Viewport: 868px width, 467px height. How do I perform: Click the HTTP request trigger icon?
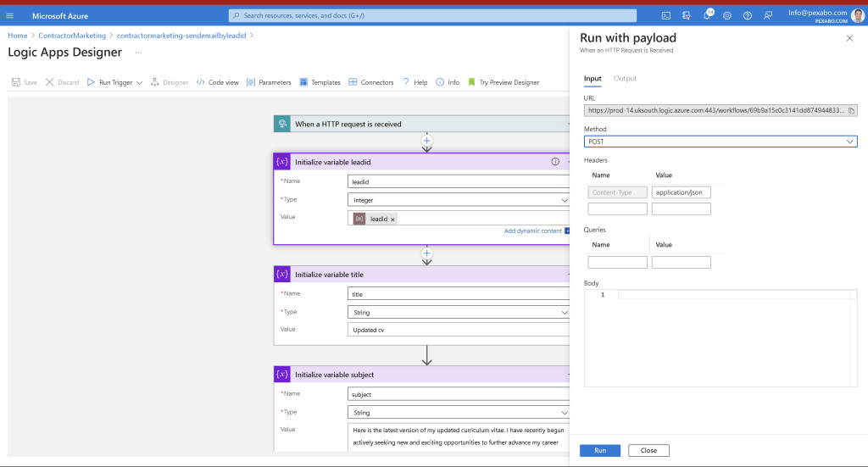point(282,124)
